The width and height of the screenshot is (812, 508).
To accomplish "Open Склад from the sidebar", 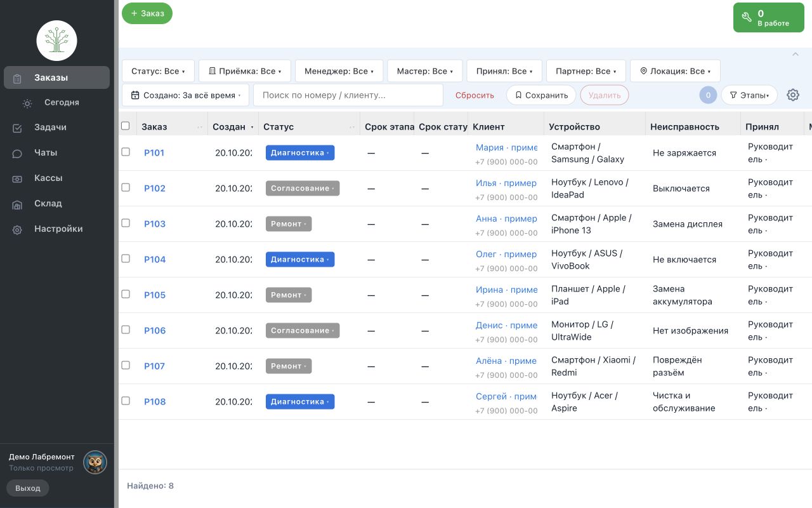I will (x=48, y=203).
